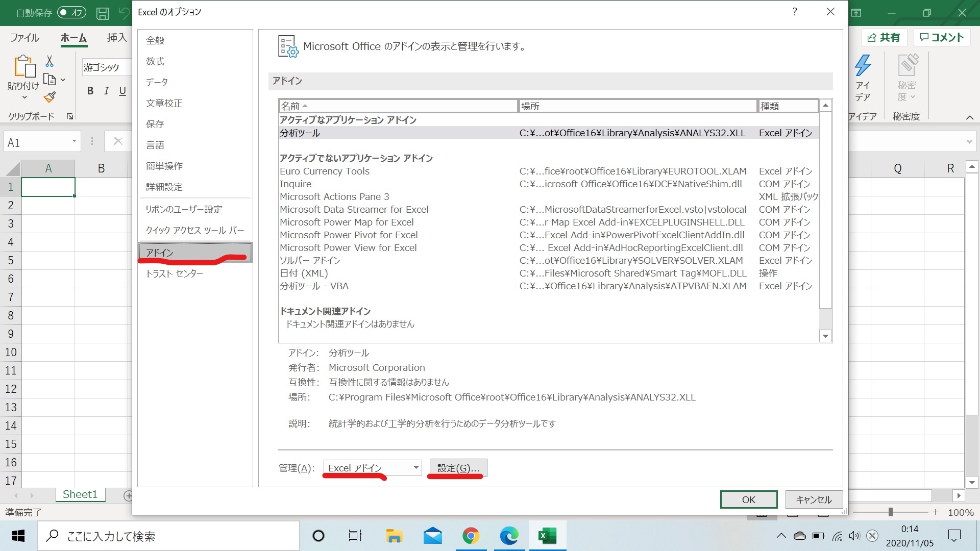Image resolution: width=980 pixels, height=551 pixels.
Task: Select the Trust Center category
Action: tap(175, 274)
